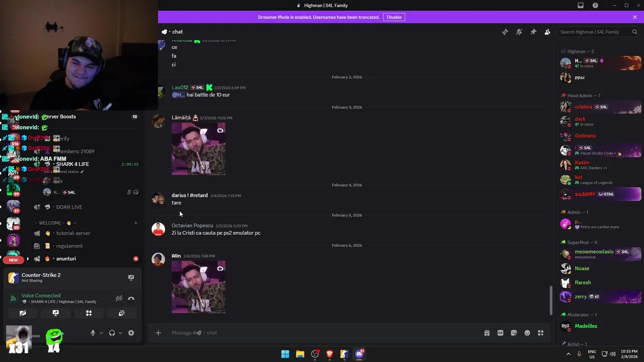Toggle microphone mute in user panel
Screen dimensions: 644x362
pyautogui.click(x=93, y=333)
